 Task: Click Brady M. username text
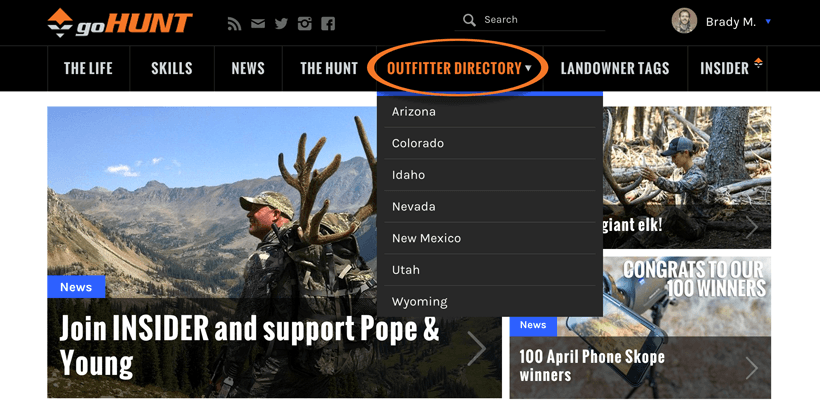[x=731, y=22]
